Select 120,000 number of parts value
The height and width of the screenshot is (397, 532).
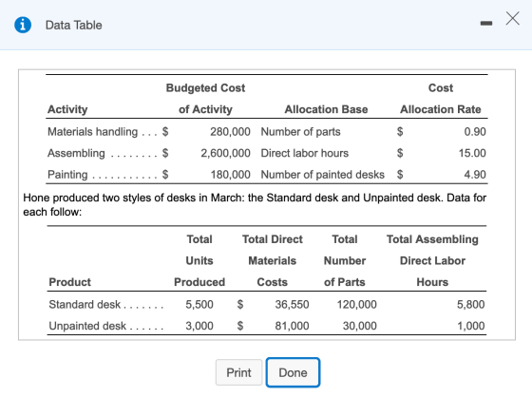(x=356, y=304)
